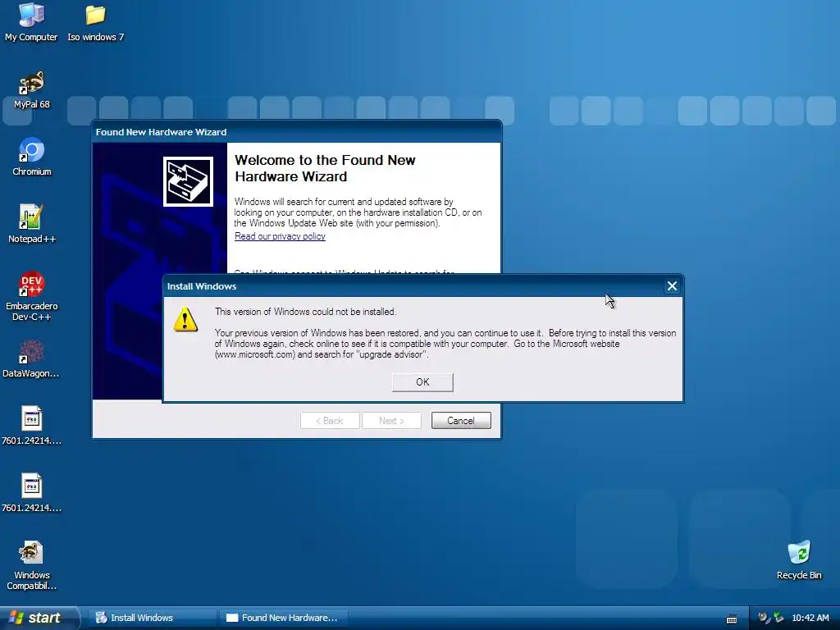Click the warning icon in Install Windows dialog
Screen dimensions: 840x630
point(185,320)
